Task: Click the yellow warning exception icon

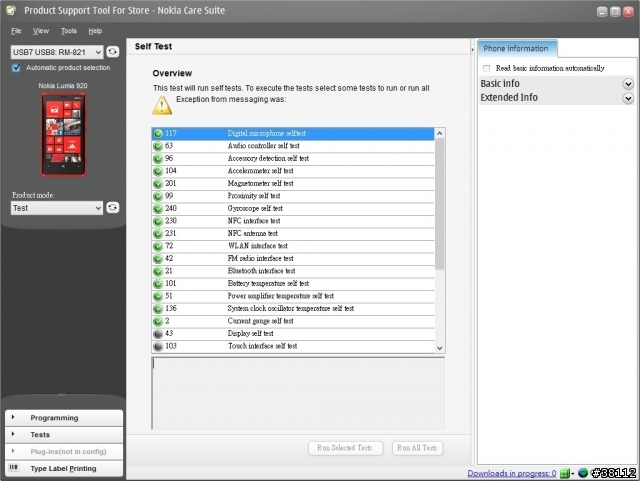Action: click(x=162, y=105)
